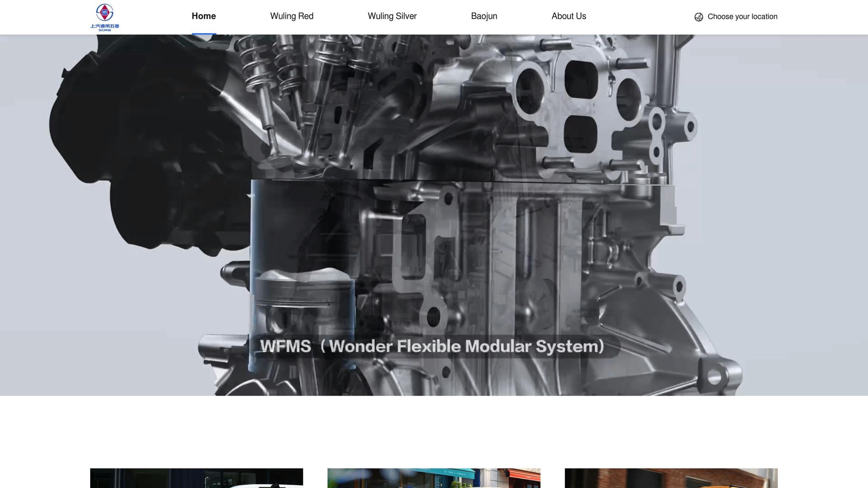The width and height of the screenshot is (868, 488).
Task: Click the blue active underline below Home
Action: pos(203,33)
